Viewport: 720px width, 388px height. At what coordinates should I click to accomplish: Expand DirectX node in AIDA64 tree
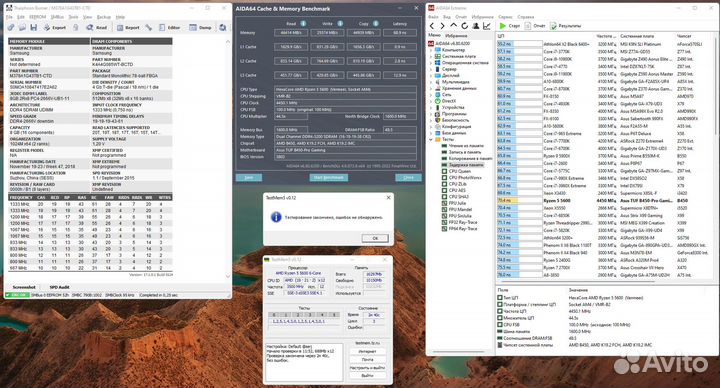(x=431, y=101)
